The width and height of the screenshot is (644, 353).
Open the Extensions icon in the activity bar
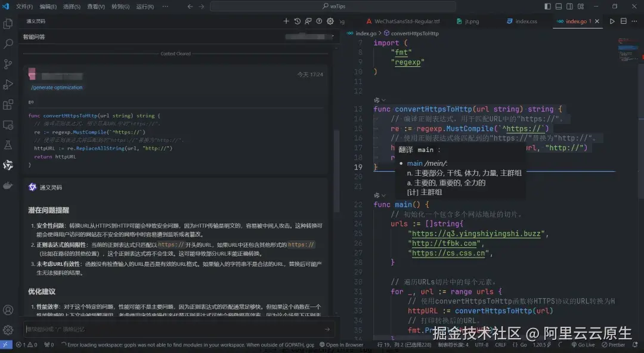[x=8, y=104]
